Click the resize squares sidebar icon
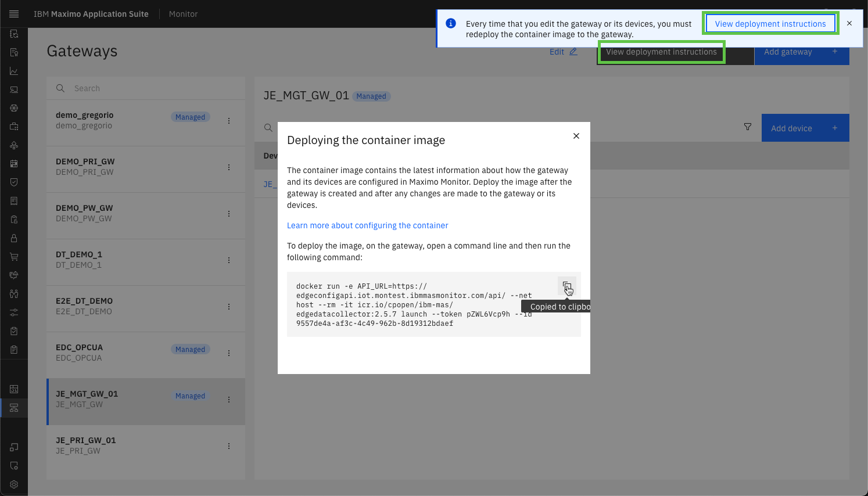This screenshot has width=868, height=496. coord(14,447)
